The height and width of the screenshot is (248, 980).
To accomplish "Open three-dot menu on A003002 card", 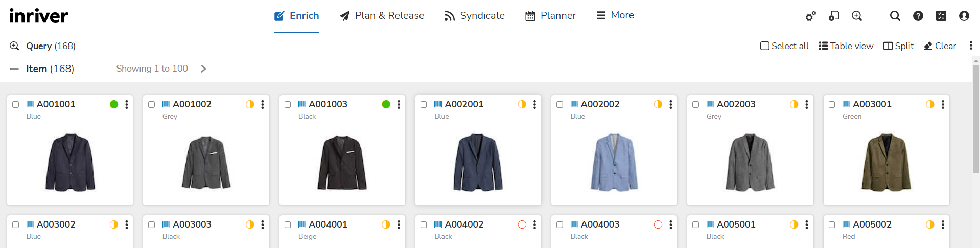I will pyautogui.click(x=127, y=224).
